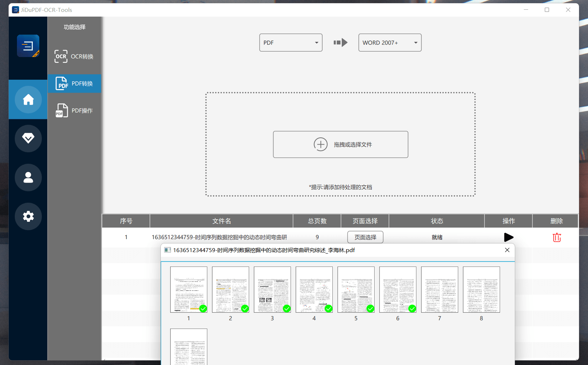588x365 pixels.
Task: Toggle the green checkmark on page 4
Action: (x=328, y=309)
